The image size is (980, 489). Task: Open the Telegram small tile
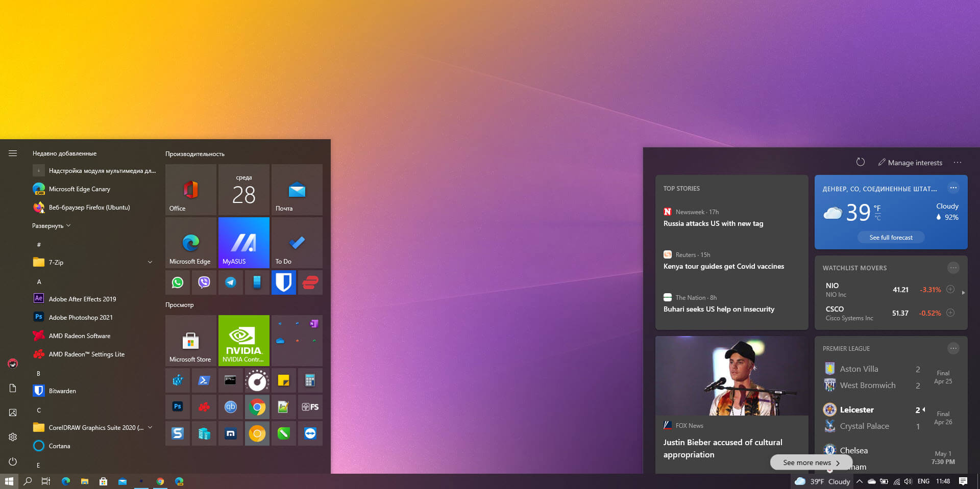pos(231,282)
